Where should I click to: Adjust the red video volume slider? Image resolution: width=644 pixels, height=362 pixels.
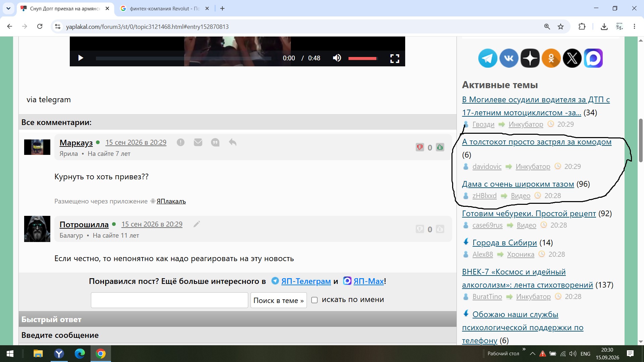(363, 58)
